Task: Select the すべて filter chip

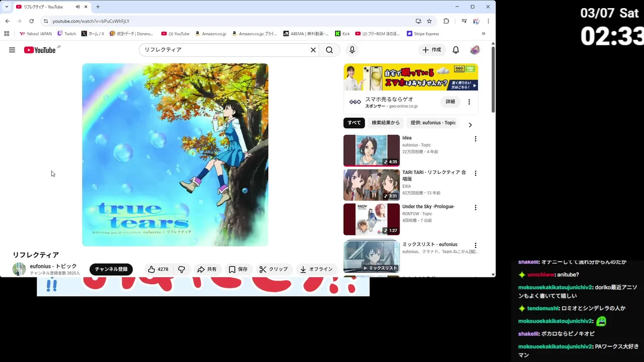Action: point(354,123)
